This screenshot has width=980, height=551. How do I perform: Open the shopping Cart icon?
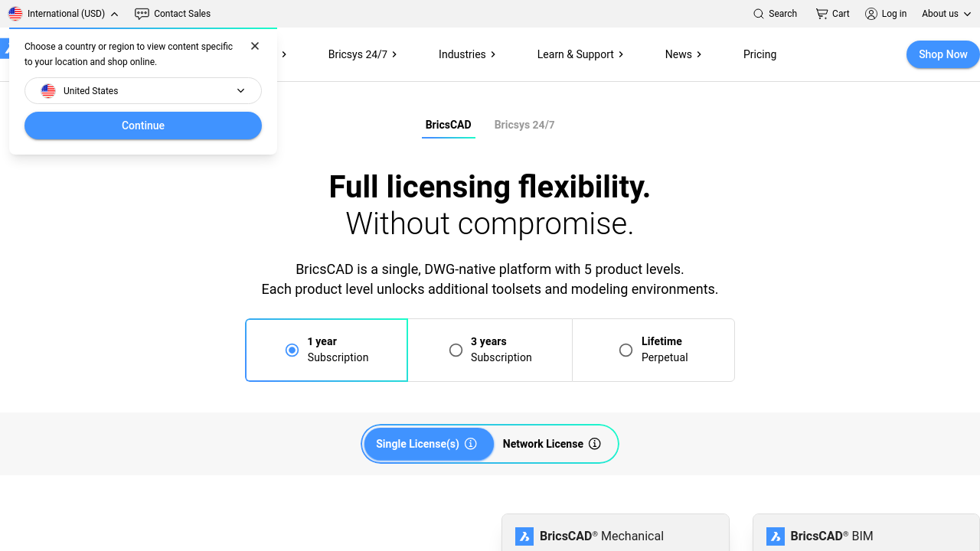pos(822,14)
